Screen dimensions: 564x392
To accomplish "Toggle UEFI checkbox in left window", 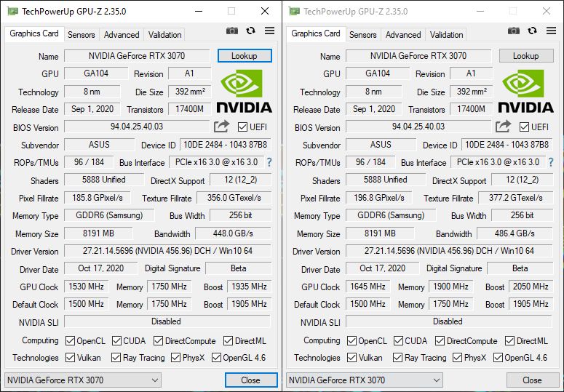I will pos(242,127).
